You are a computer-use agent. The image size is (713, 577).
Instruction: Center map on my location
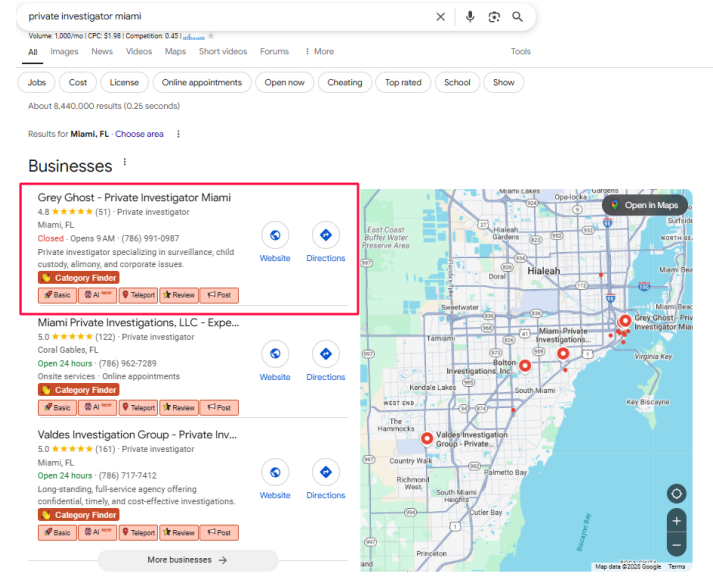(677, 494)
